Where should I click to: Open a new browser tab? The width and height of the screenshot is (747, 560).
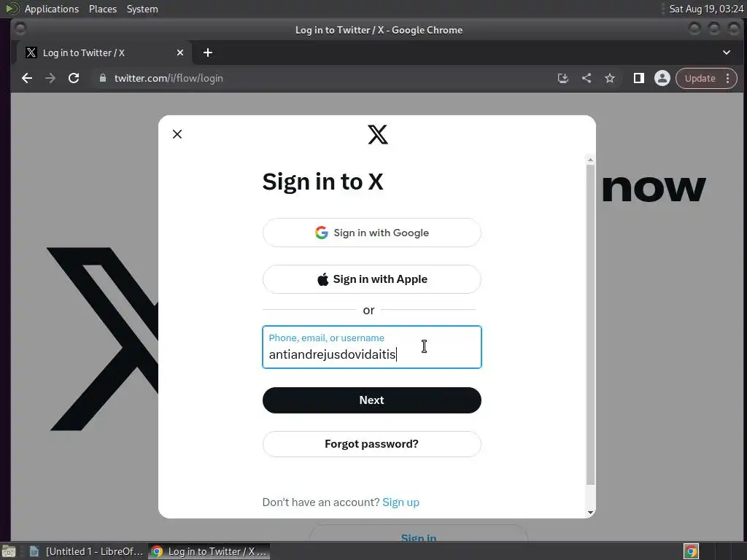pos(208,52)
